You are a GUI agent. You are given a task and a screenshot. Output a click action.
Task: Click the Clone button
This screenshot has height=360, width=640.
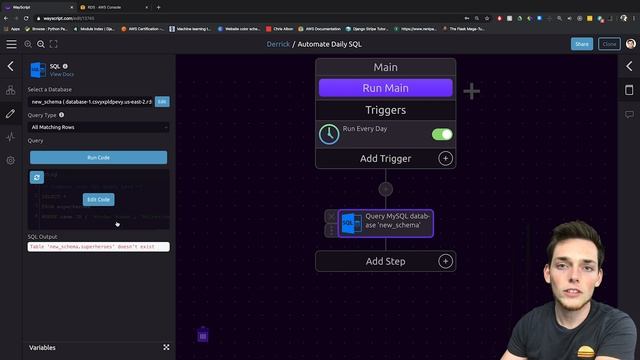(609, 44)
